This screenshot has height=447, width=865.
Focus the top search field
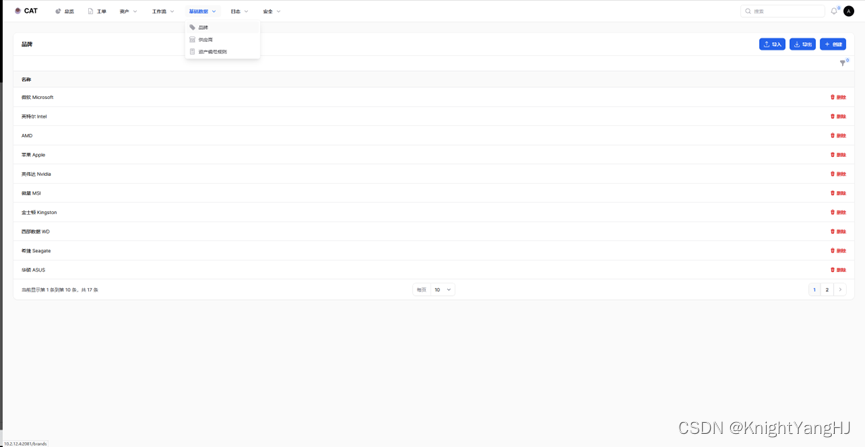point(782,11)
